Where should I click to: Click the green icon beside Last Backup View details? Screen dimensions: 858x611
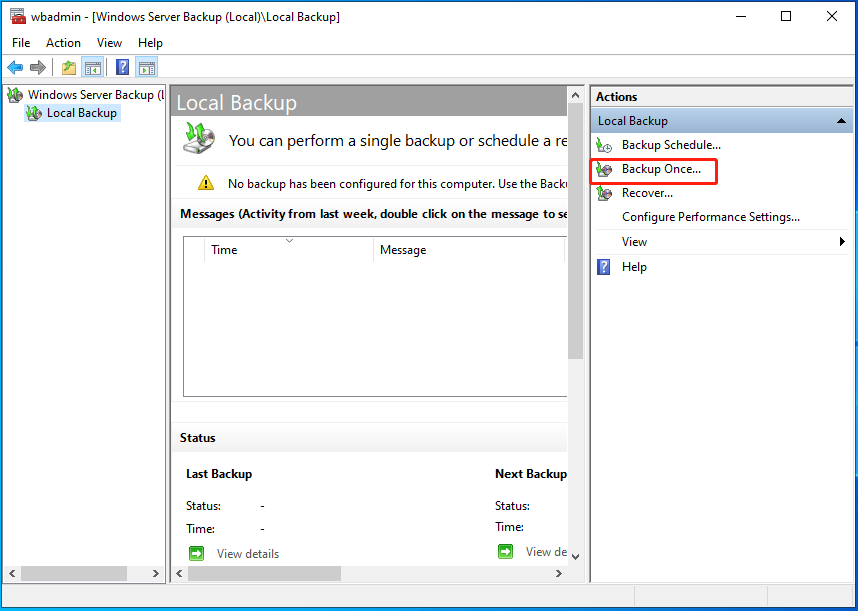pyautogui.click(x=196, y=552)
